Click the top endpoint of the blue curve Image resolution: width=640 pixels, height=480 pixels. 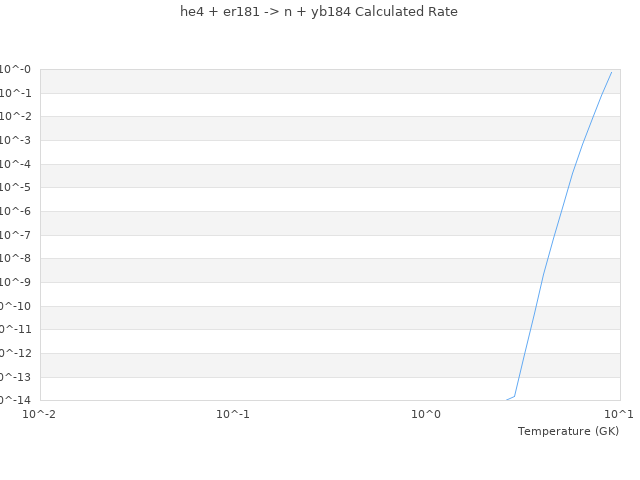click(x=611, y=72)
